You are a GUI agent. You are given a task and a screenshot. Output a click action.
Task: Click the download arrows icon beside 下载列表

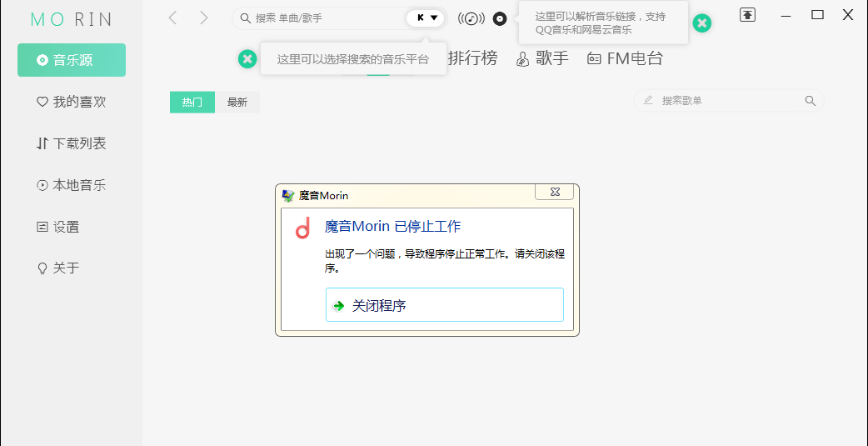click(x=42, y=143)
